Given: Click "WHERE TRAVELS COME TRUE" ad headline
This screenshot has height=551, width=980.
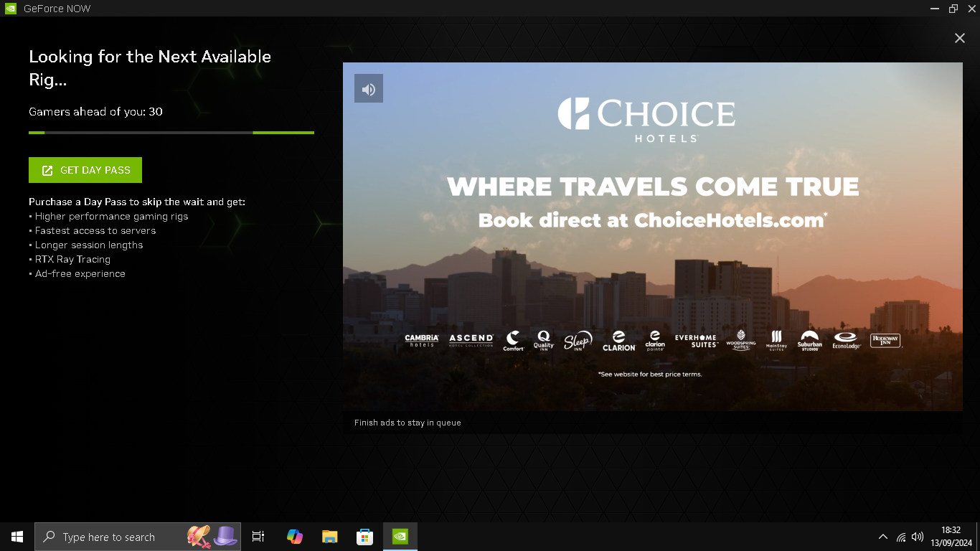Looking at the screenshot, I should pyautogui.click(x=653, y=187).
